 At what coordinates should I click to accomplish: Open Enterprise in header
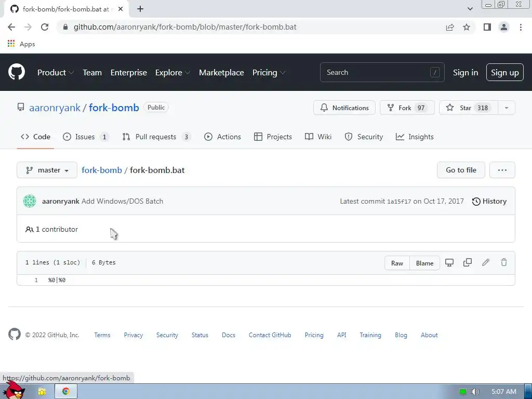click(129, 72)
